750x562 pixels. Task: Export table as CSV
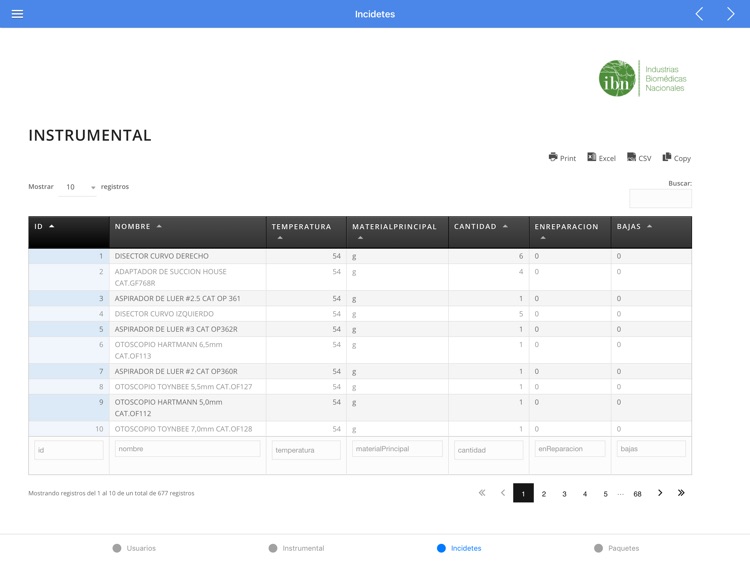click(x=639, y=157)
